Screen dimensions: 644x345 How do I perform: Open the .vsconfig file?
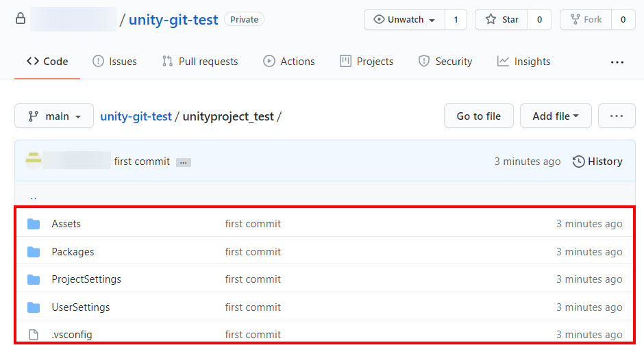pyautogui.click(x=72, y=335)
